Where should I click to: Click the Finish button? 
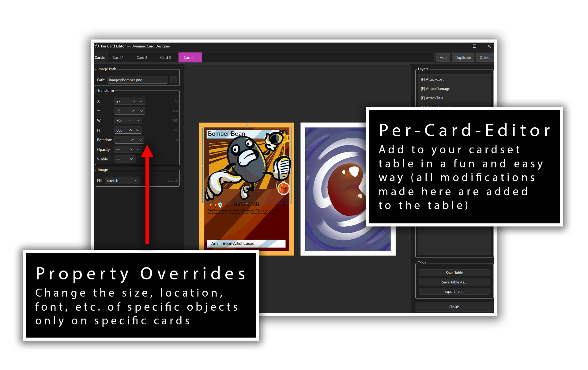coord(454,307)
